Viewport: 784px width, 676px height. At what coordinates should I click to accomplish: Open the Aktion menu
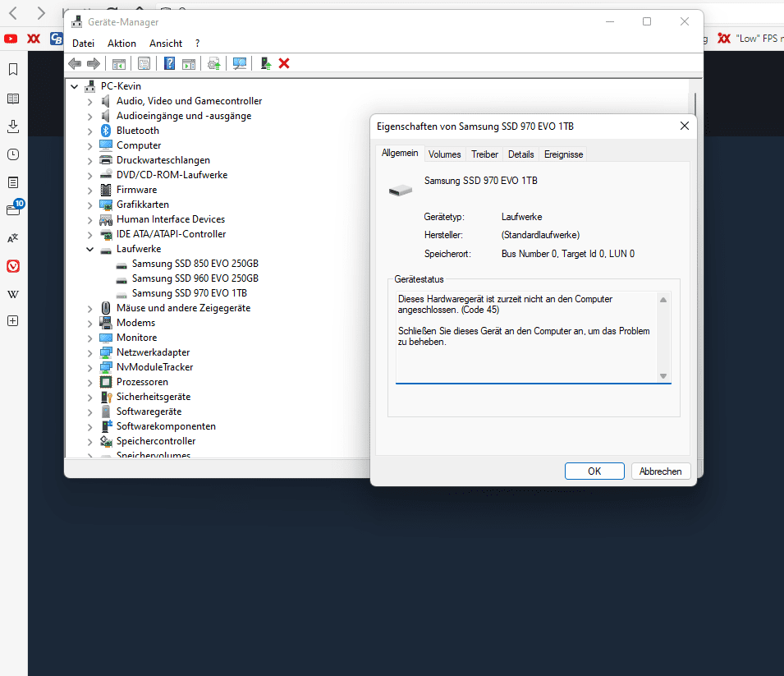click(x=121, y=44)
